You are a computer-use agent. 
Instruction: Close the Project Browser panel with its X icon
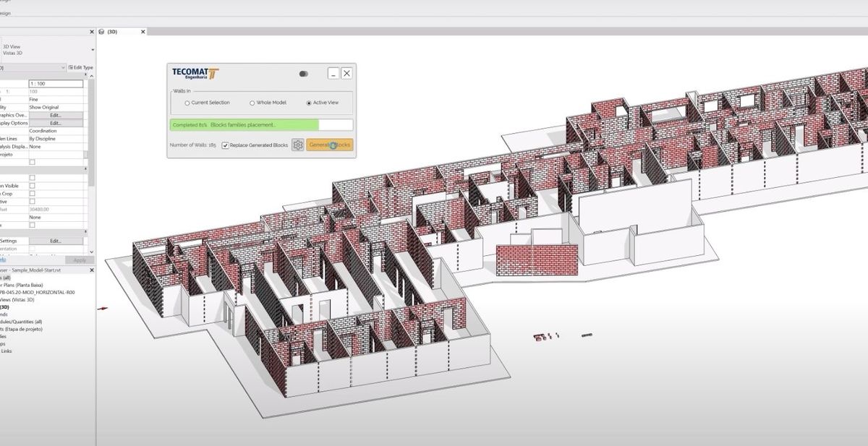pyautogui.click(x=92, y=270)
